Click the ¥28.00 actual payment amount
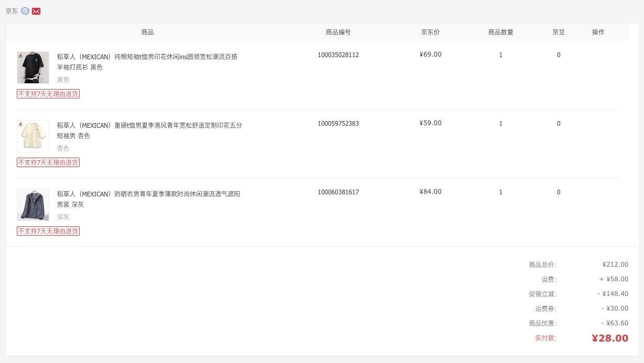The image size is (644, 363). pyautogui.click(x=609, y=338)
